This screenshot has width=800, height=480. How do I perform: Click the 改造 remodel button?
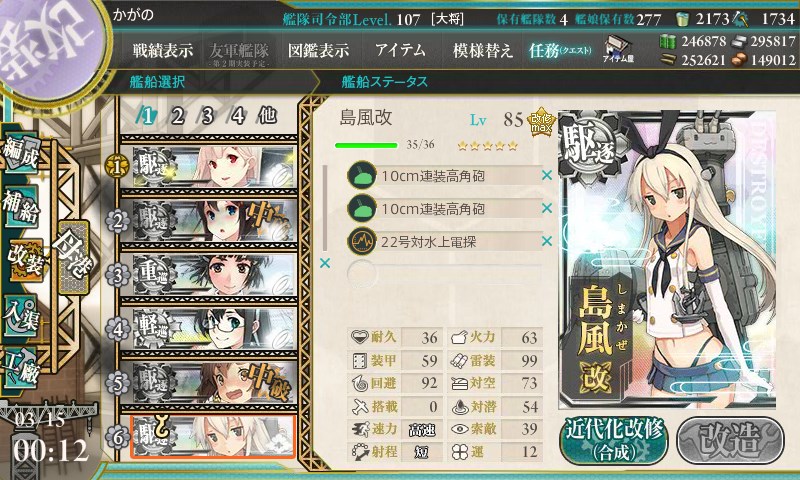730,440
